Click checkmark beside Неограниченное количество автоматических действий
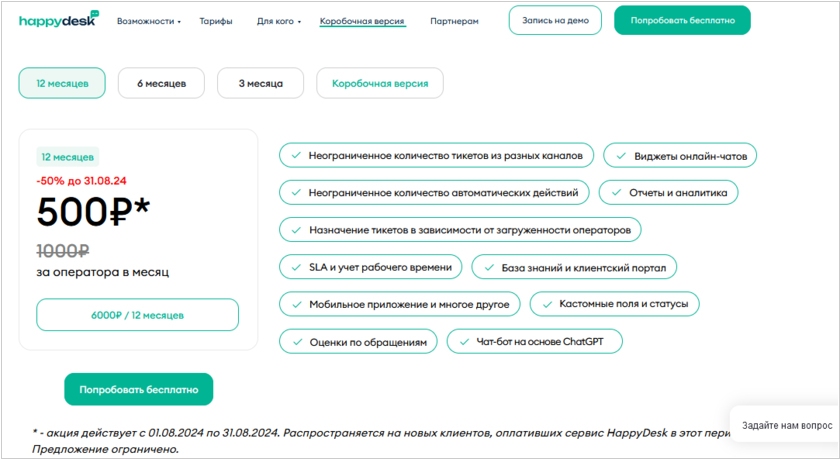Screen dimensions: 840x459 [x=296, y=193]
